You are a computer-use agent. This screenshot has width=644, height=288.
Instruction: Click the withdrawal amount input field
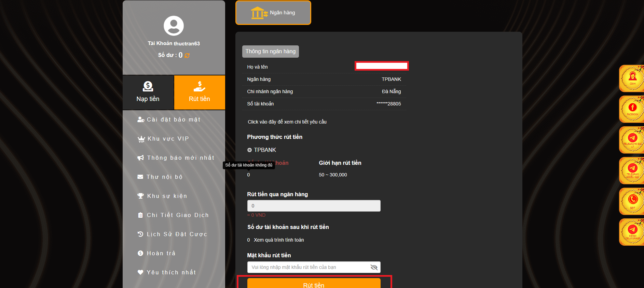[314, 206]
